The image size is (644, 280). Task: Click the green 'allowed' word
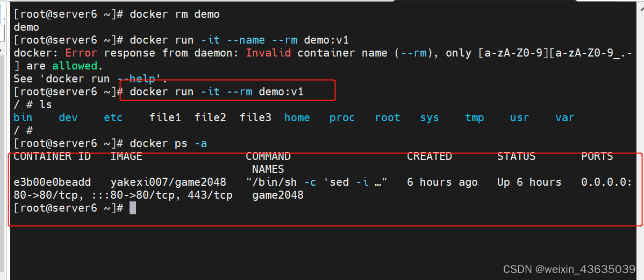(75, 66)
